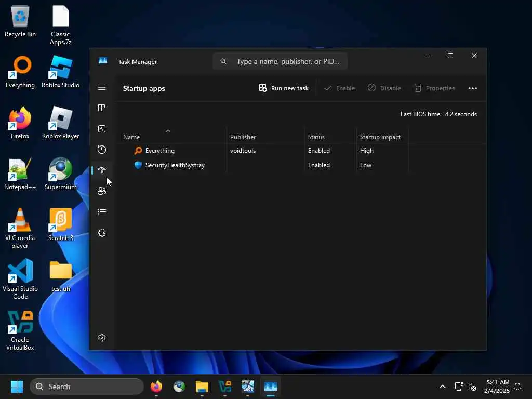Select the test uh folder

(x=60, y=276)
